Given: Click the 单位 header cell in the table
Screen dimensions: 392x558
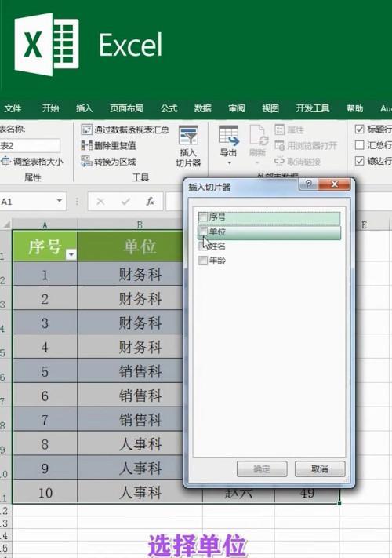Looking at the screenshot, I should pos(130,246).
